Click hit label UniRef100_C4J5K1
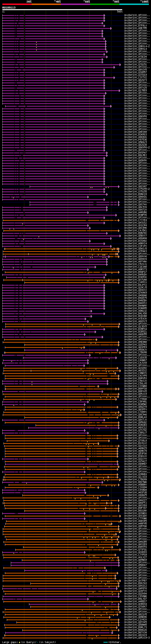This screenshot has height=644, width=151. pyautogui.click(x=135, y=230)
